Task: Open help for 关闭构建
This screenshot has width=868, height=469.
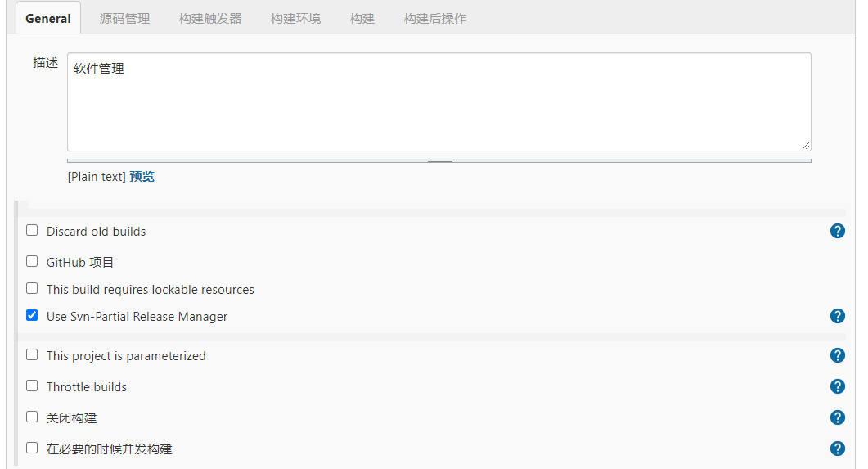Action: pyautogui.click(x=838, y=417)
